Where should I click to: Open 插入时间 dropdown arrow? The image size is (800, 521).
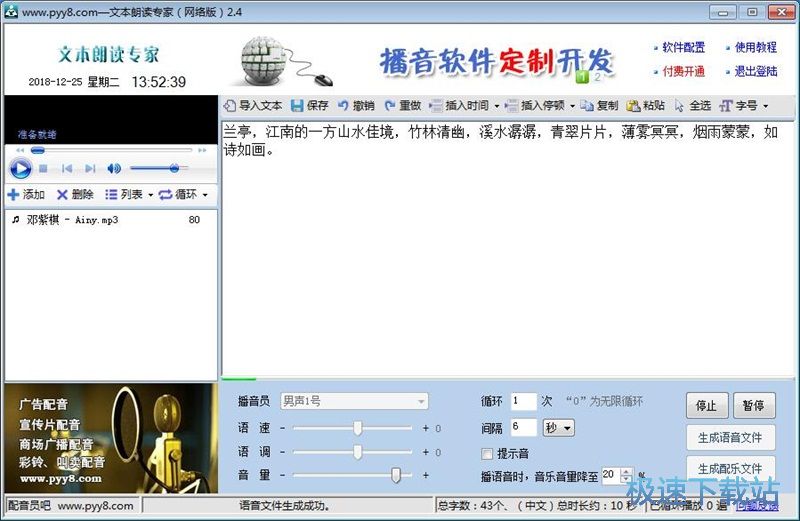coord(497,106)
